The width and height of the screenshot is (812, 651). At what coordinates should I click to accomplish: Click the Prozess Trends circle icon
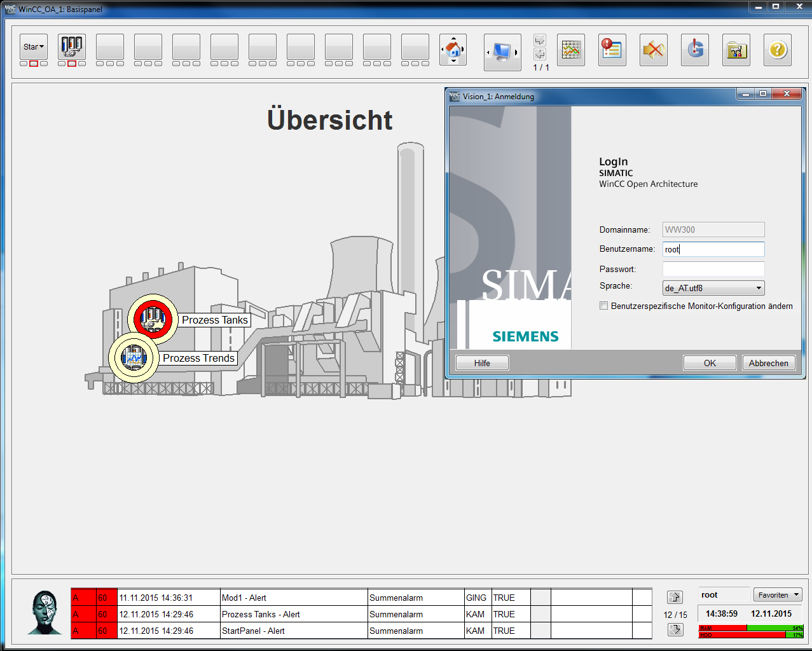point(134,357)
